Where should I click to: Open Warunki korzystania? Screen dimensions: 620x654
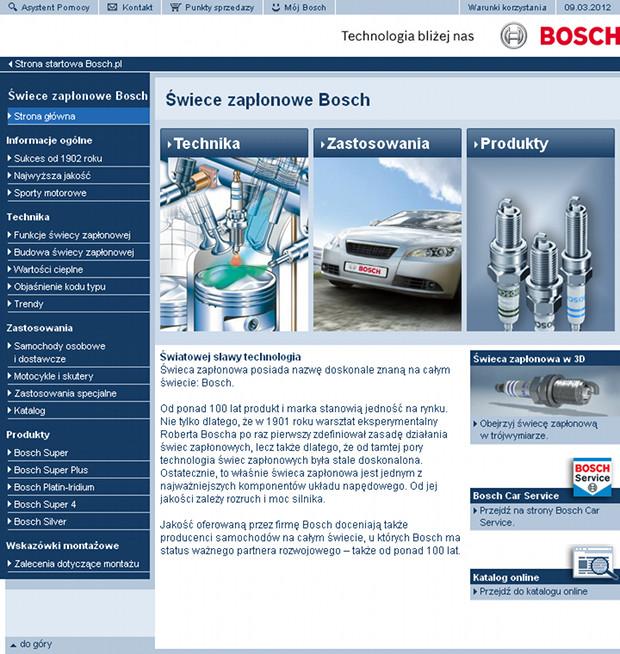[x=507, y=8]
